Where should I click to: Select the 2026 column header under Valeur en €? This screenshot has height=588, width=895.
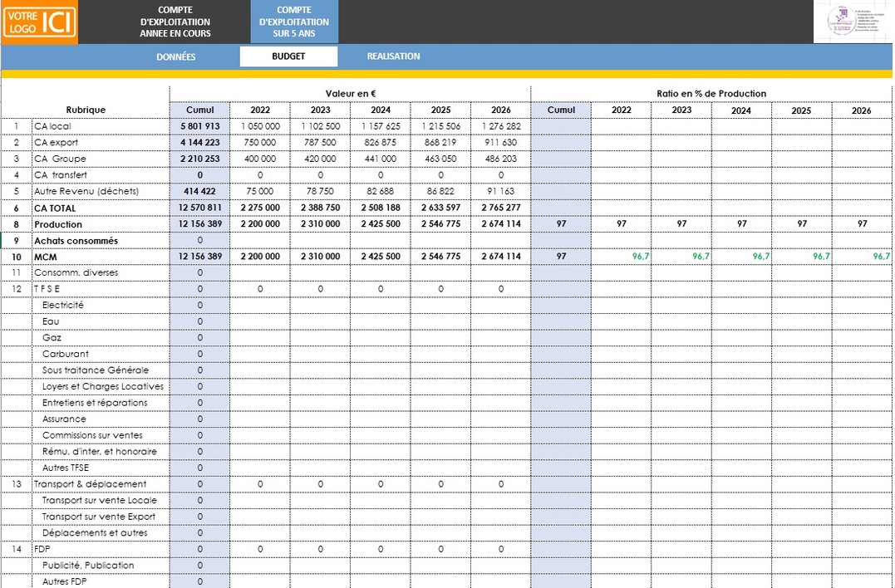(501, 110)
